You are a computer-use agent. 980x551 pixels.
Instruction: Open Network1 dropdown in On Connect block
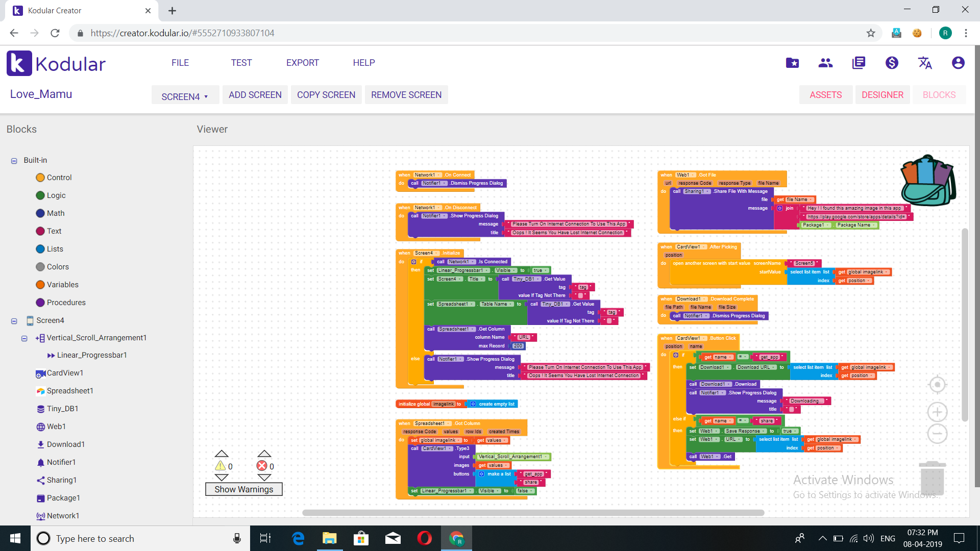(427, 175)
